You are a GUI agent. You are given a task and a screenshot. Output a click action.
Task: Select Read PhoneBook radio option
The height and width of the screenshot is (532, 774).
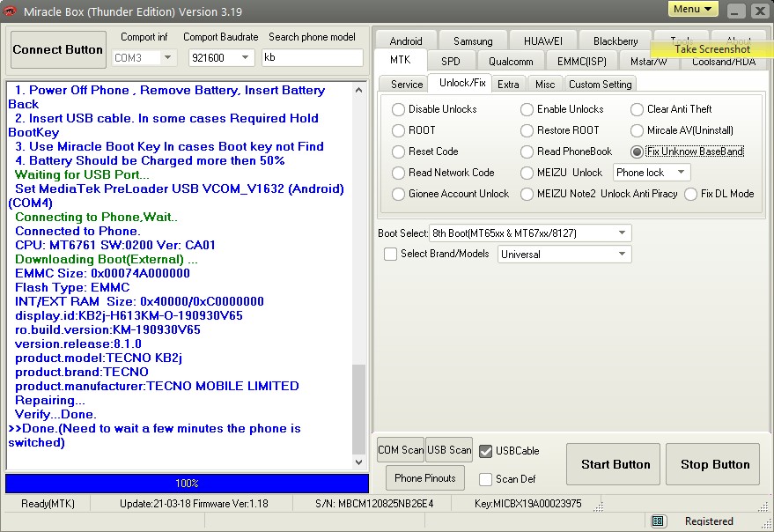coord(527,151)
